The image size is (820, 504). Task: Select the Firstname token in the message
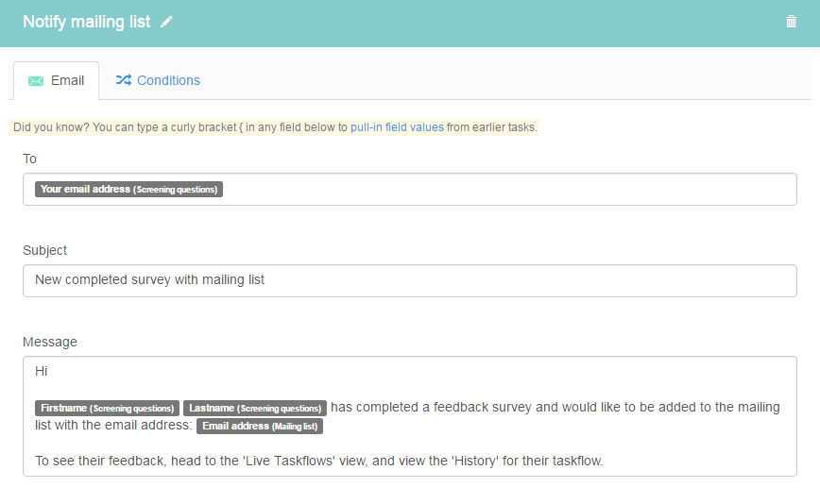pos(107,408)
